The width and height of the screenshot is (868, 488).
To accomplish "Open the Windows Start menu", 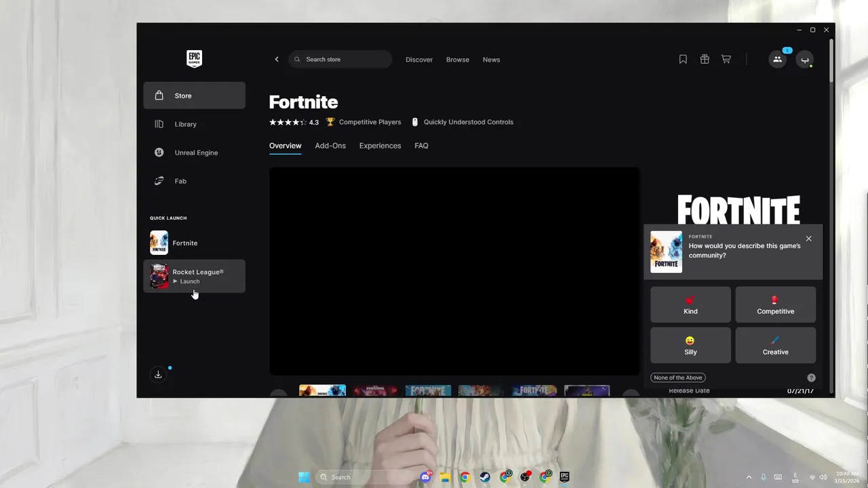I will coord(304,477).
